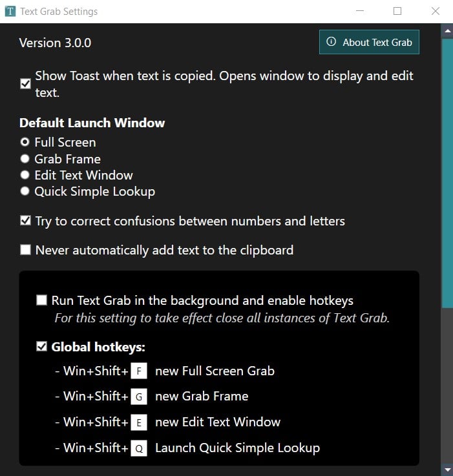Select Full Screen as default launch window
Image resolution: width=453 pixels, height=476 pixels.
[25, 142]
